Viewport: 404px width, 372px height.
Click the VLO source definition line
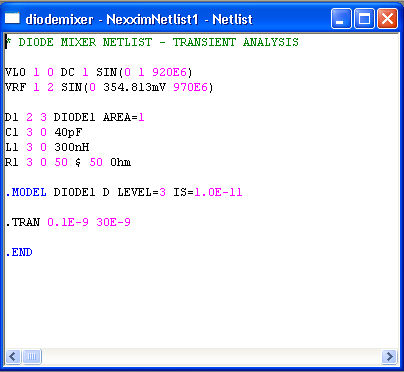pos(99,72)
